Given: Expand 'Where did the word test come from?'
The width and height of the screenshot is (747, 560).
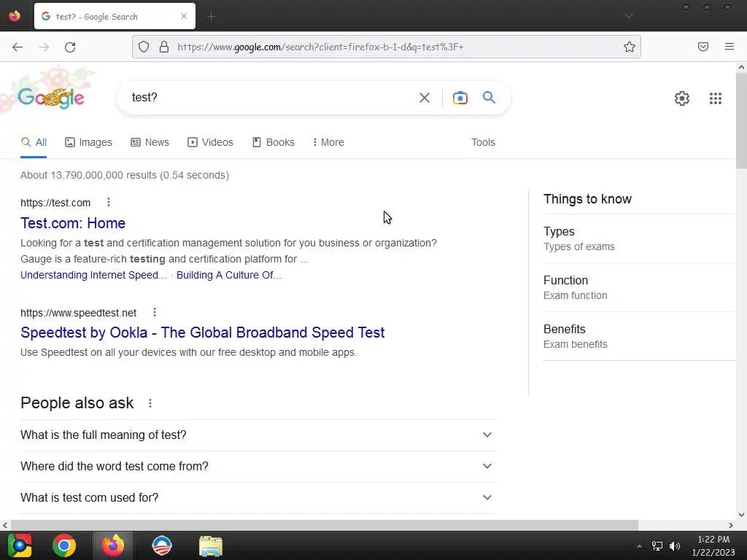Looking at the screenshot, I should (x=258, y=466).
